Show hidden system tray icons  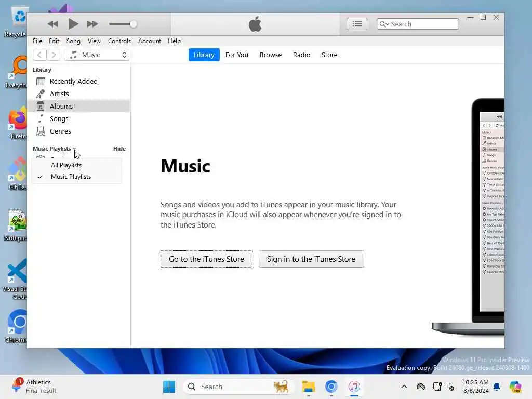[404, 387]
